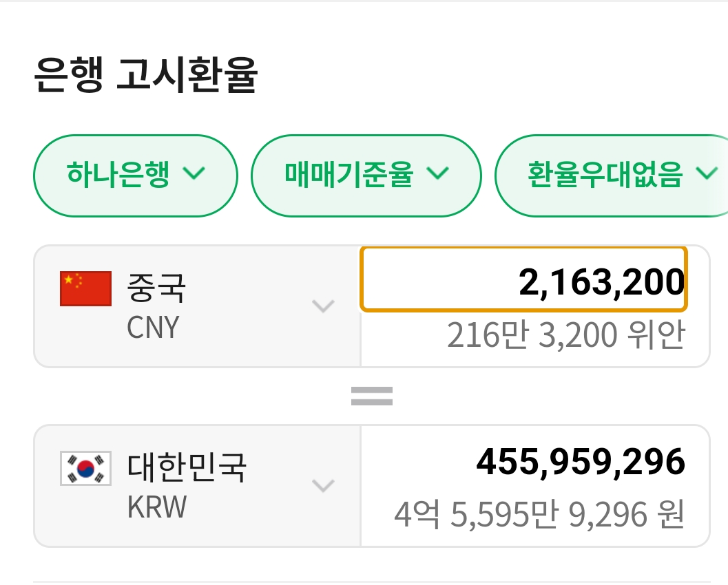Viewport: 728px width, 585px height.
Task: Expand the 중국 currency chevron
Action: [x=323, y=306]
